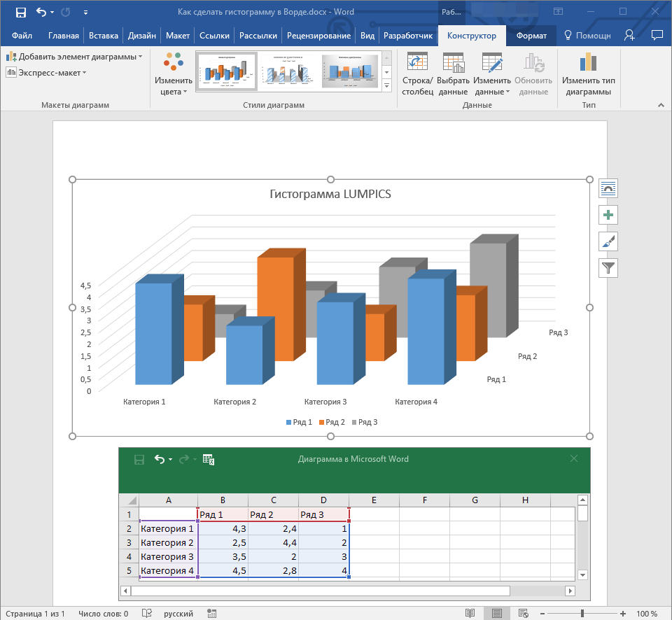Image resolution: width=672 pixels, height=620 pixels.
Task: Open the Chart Filters funnel button
Action: [608, 267]
